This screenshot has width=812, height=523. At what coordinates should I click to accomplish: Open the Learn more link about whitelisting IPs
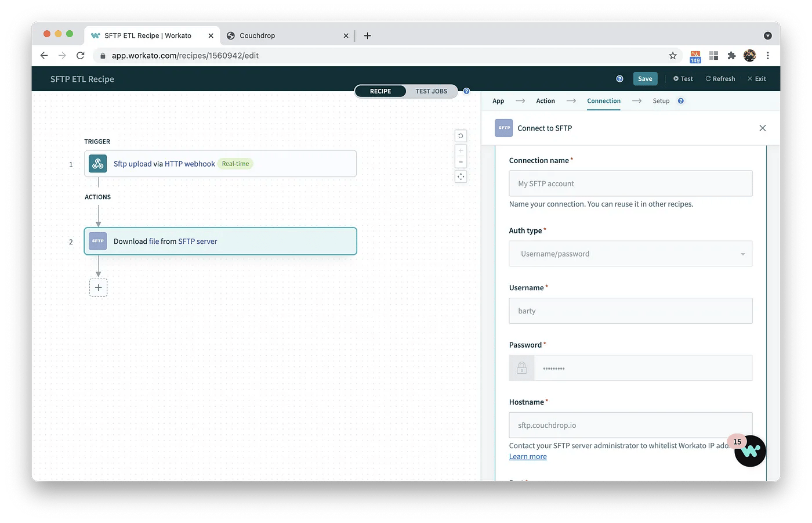[x=527, y=456]
